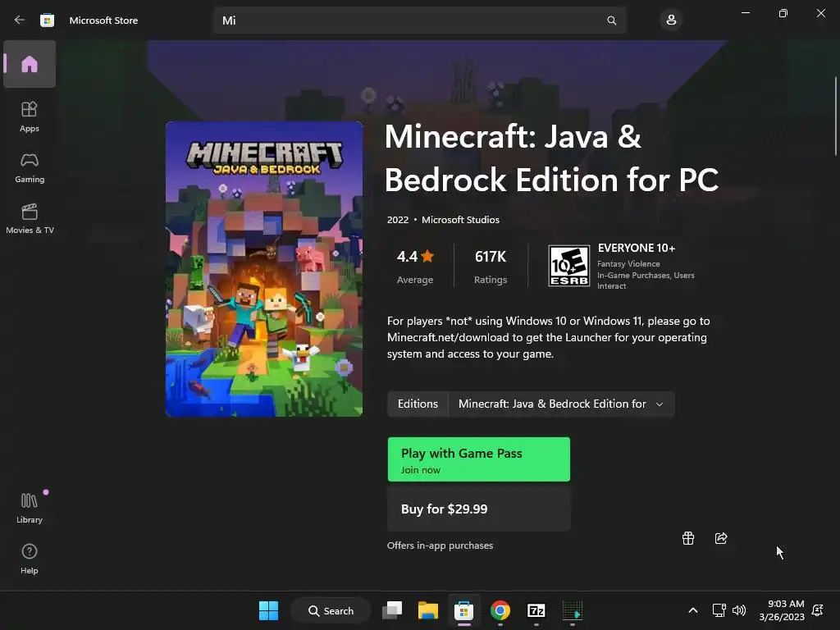Open Movies & TV section
Image resolution: width=840 pixels, height=630 pixels.
pyautogui.click(x=30, y=218)
